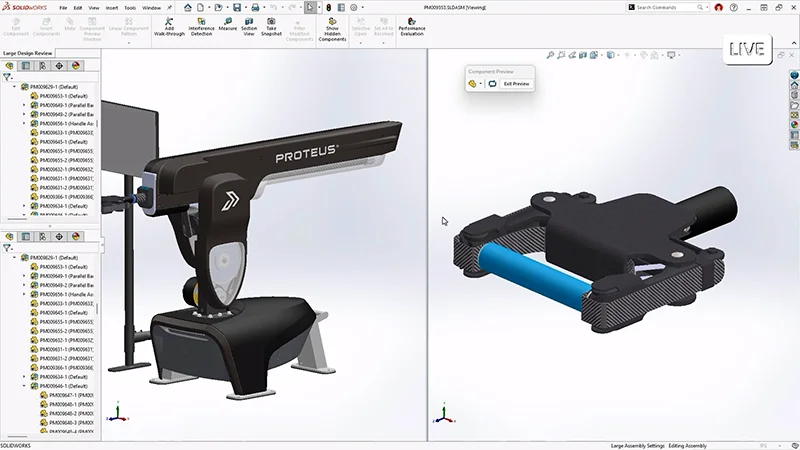Expand the PM009649-1 (Parallel Bar) tree node
The height and width of the screenshot is (450, 800).
pos(25,106)
